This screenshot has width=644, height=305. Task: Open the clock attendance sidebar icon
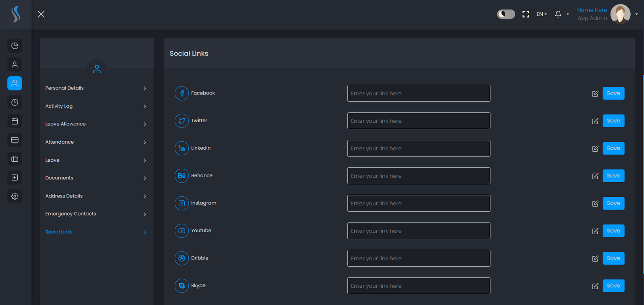point(15,102)
